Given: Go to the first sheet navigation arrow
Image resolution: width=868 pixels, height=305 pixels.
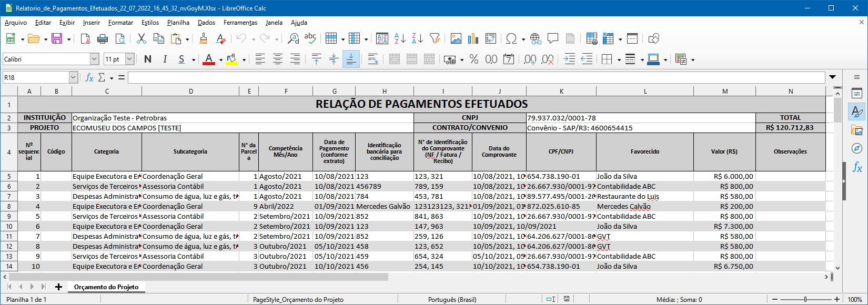Looking at the screenshot, I should tap(9, 287).
